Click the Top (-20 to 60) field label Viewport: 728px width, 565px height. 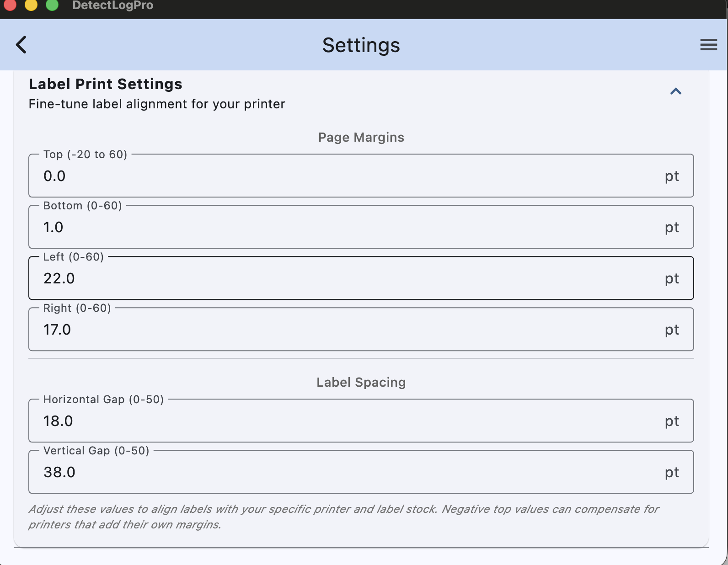85,155
